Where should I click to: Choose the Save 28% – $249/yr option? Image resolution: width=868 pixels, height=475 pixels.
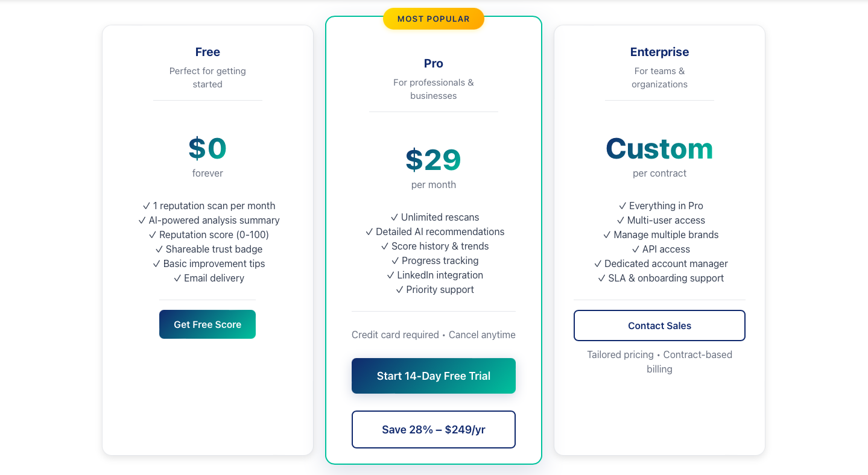coord(433,429)
